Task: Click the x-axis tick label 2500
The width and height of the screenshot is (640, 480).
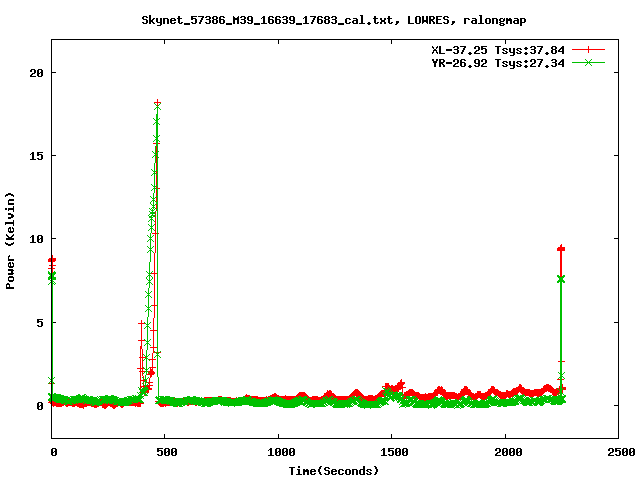Action: pos(621,452)
